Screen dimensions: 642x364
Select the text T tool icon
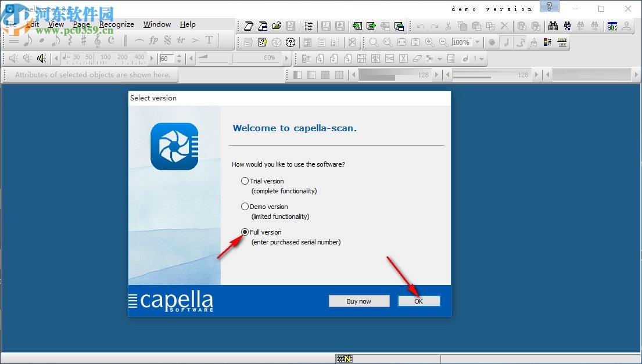point(209,40)
